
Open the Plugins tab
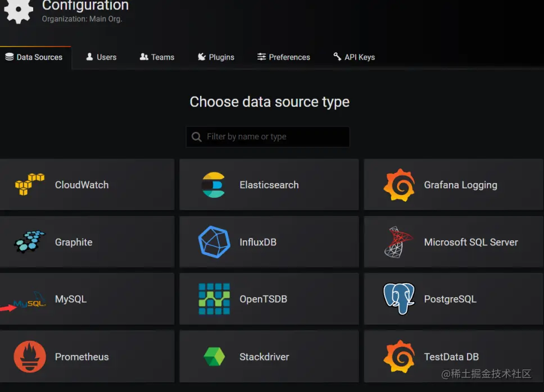coord(216,57)
